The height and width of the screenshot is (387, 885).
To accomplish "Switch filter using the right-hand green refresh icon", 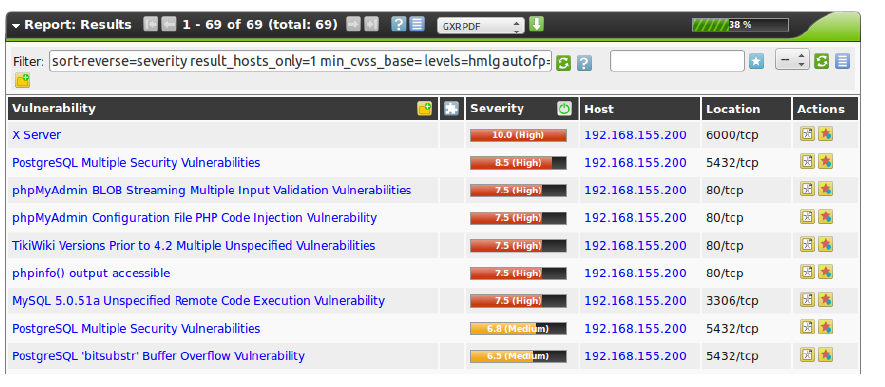I will [x=821, y=61].
